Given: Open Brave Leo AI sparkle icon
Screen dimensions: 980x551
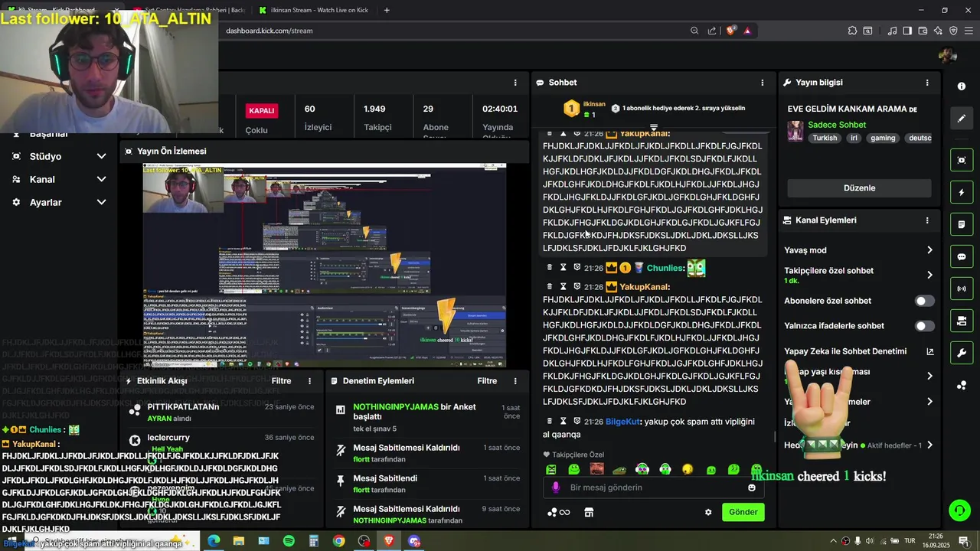Looking at the screenshot, I should [938, 31].
